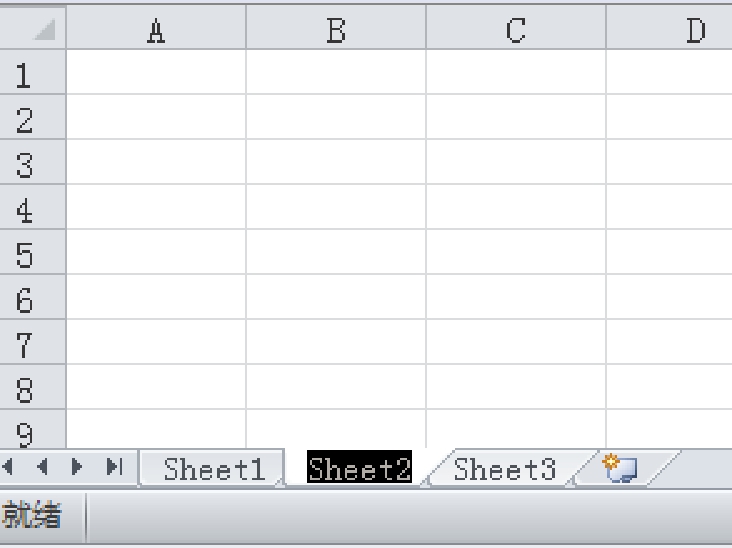Go to first sheet navigation arrow
732x548 pixels.
(7, 467)
